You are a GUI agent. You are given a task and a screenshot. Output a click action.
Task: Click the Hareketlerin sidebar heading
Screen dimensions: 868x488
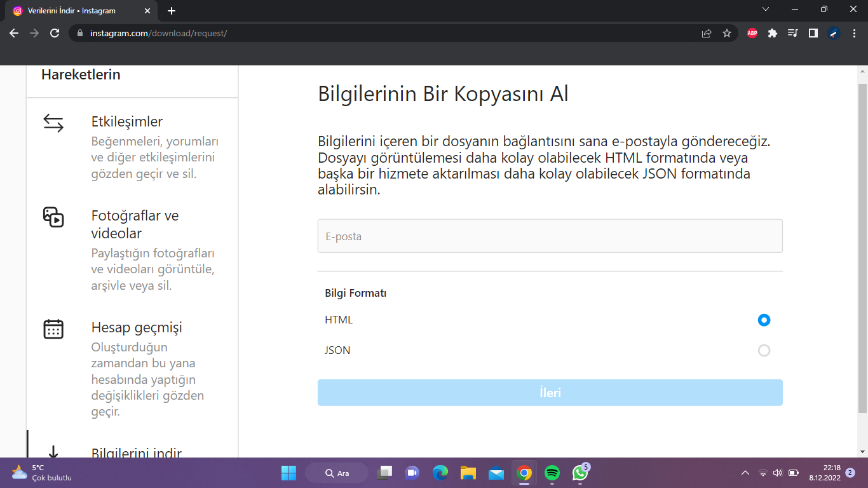[x=81, y=75]
